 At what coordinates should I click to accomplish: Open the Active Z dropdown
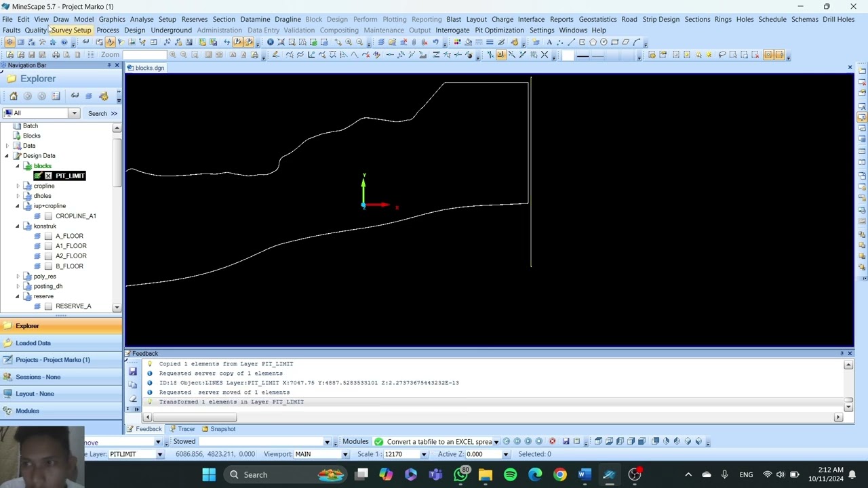(505, 454)
